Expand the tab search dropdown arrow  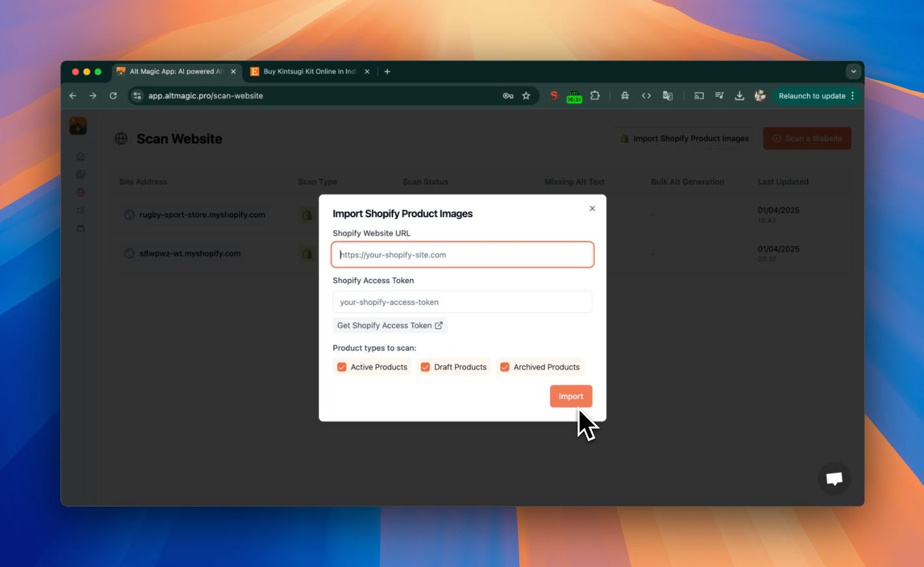[853, 72]
